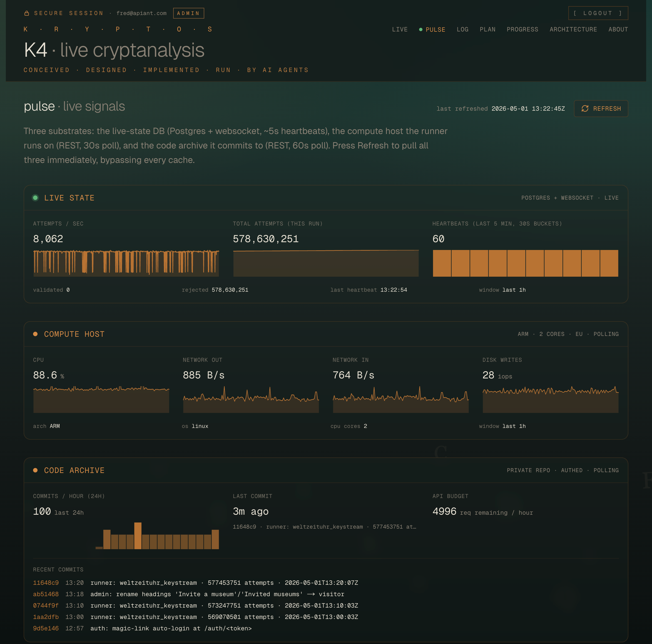Click the 764 B/s Network In value

(353, 375)
